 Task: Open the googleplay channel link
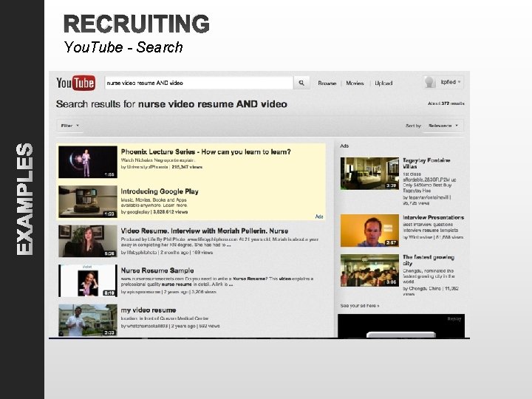[x=137, y=212]
